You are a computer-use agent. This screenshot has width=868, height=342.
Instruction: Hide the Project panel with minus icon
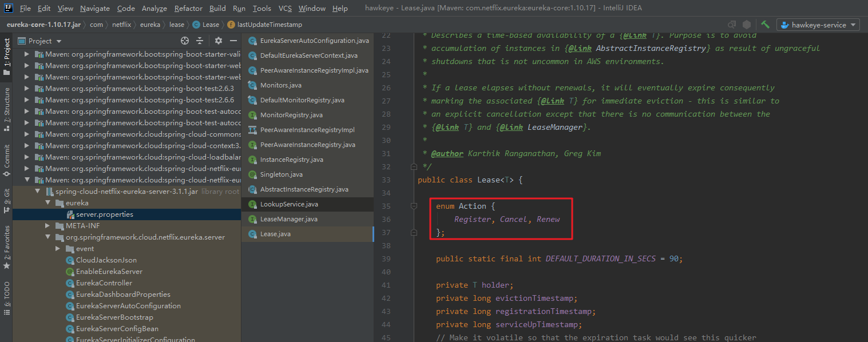tap(233, 41)
